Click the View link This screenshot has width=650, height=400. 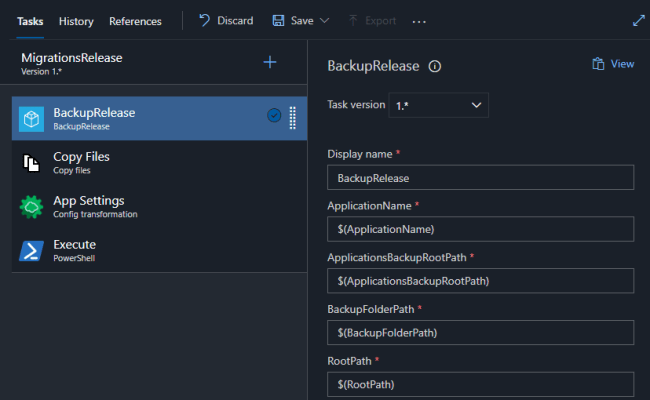click(x=622, y=64)
